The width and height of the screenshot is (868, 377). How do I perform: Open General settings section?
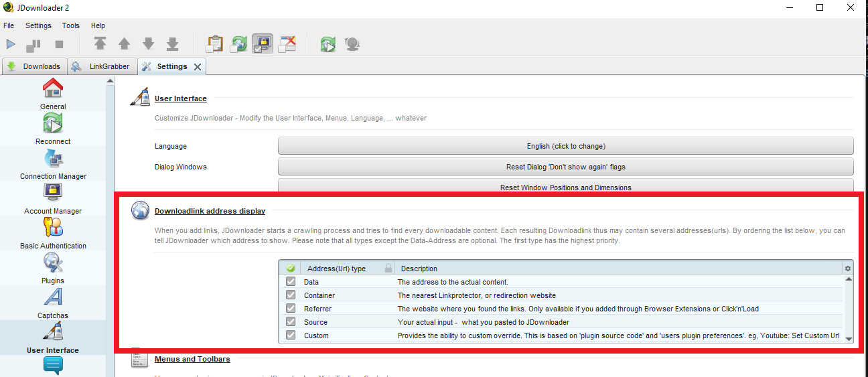[x=53, y=94]
